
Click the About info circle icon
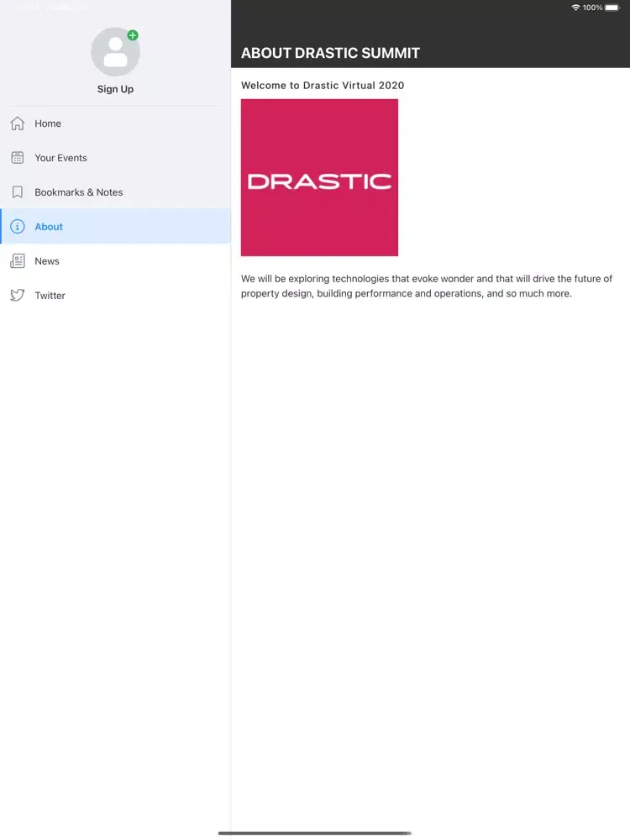click(17, 227)
